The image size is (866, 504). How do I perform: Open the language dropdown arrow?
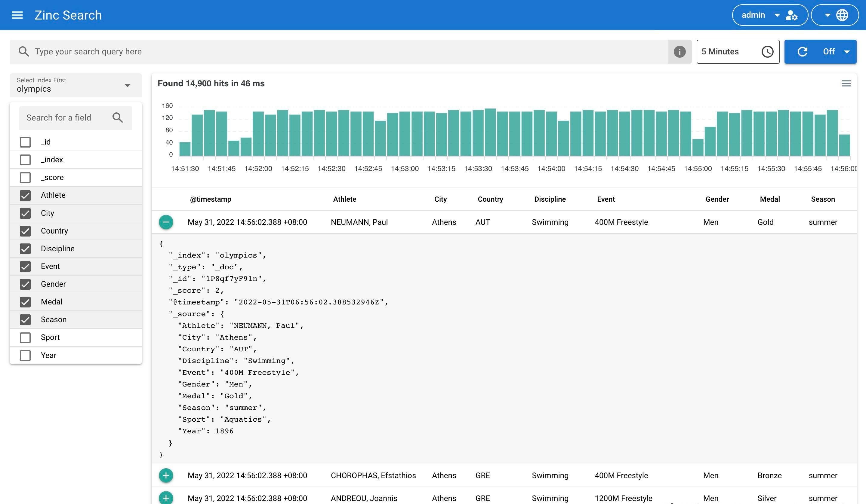coord(827,15)
